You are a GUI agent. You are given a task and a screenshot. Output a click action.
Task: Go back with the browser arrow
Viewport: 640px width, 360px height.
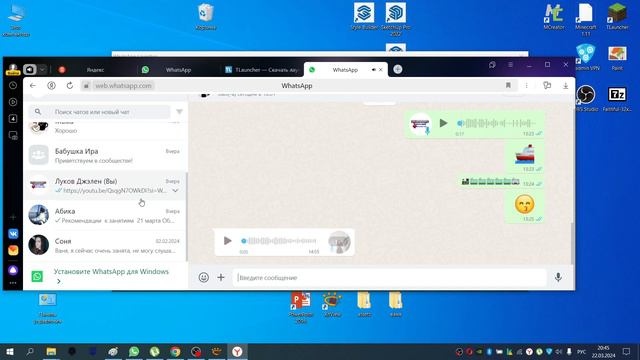tap(33, 86)
